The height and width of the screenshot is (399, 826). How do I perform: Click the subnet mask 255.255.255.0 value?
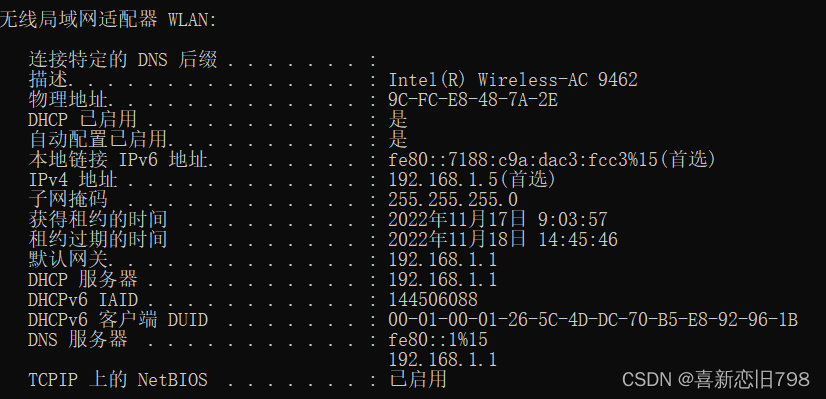453,200
